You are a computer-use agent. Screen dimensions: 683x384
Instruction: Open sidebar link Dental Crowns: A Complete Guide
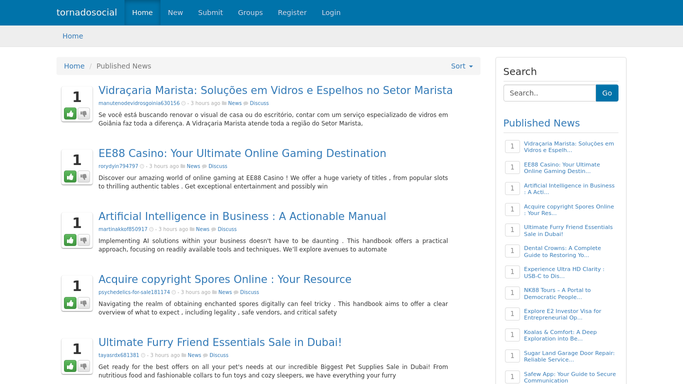click(x=562, y=251)
